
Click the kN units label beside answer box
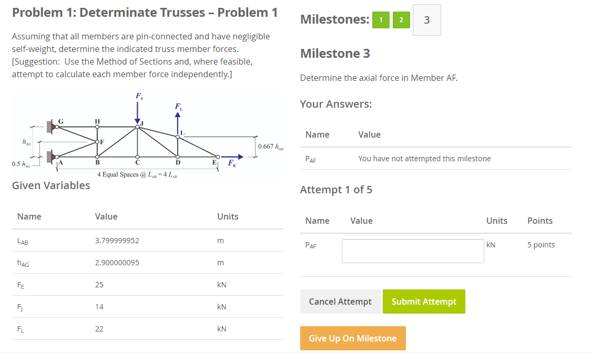491,244
